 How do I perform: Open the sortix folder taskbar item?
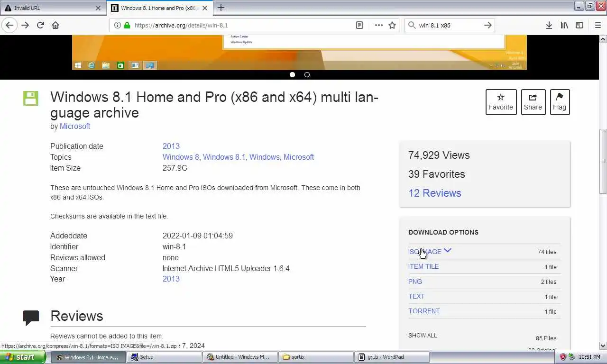click(316, 357)
